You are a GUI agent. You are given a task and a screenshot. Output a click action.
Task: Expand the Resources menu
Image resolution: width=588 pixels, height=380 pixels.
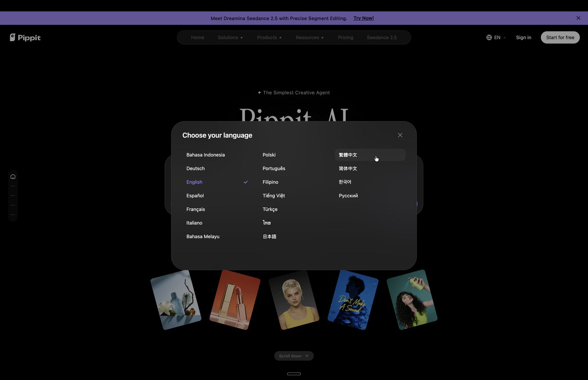tap(310, 38)
